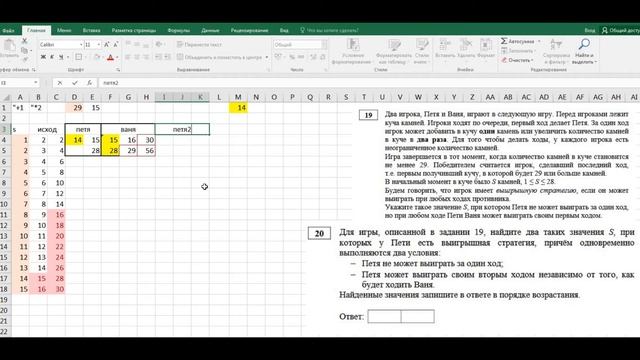Click the insert function fx icon

(89, 83)
